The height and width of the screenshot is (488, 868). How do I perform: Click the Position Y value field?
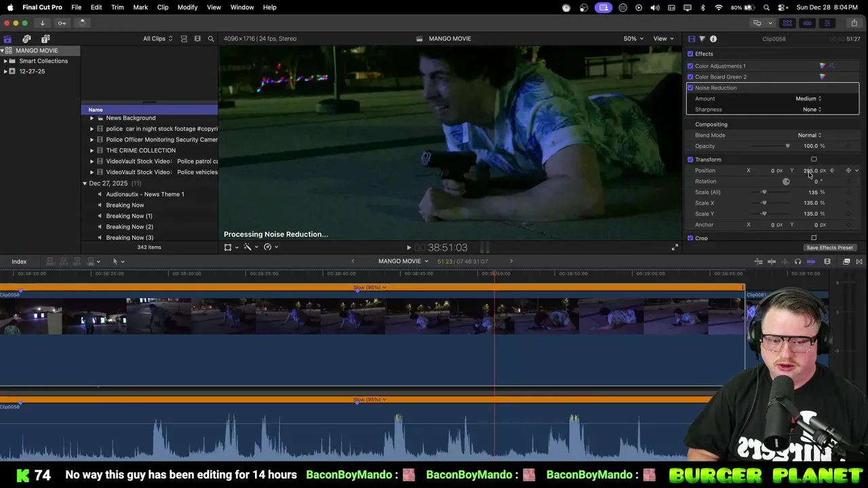810,170
